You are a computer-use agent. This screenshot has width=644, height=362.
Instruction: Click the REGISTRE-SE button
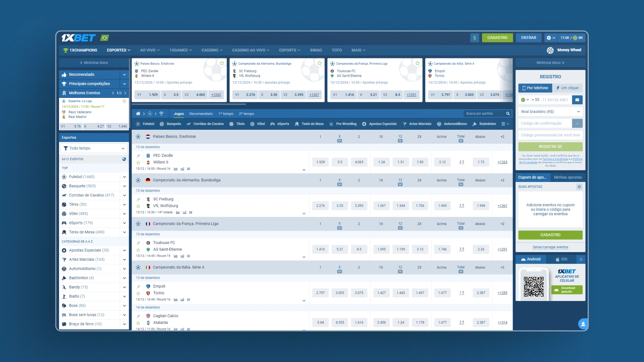tap(550, 147)
